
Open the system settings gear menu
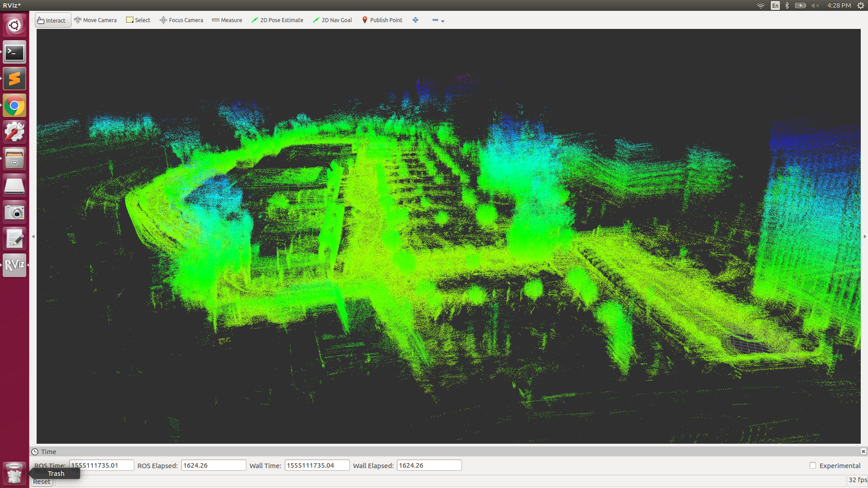(x=861, y=5)
